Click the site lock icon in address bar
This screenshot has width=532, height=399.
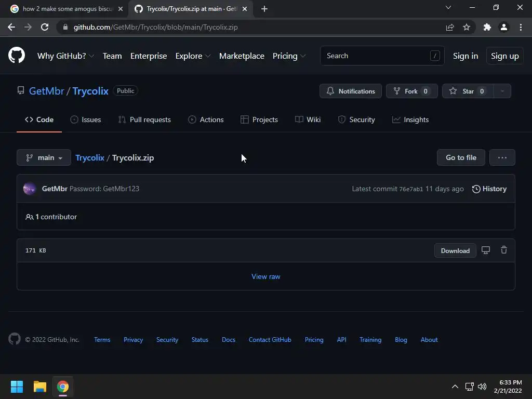pyautogui.click(x=65, y=27)
